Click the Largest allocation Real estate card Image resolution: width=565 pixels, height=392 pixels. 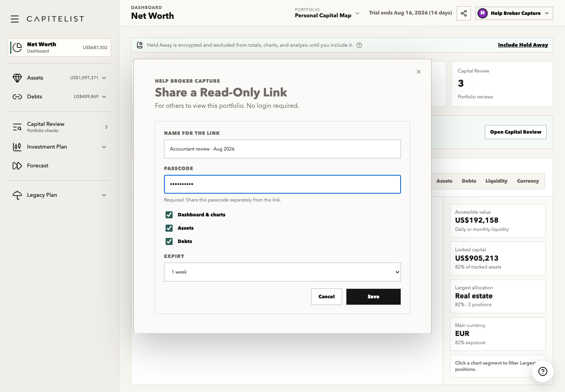click(x=498, y=296)
